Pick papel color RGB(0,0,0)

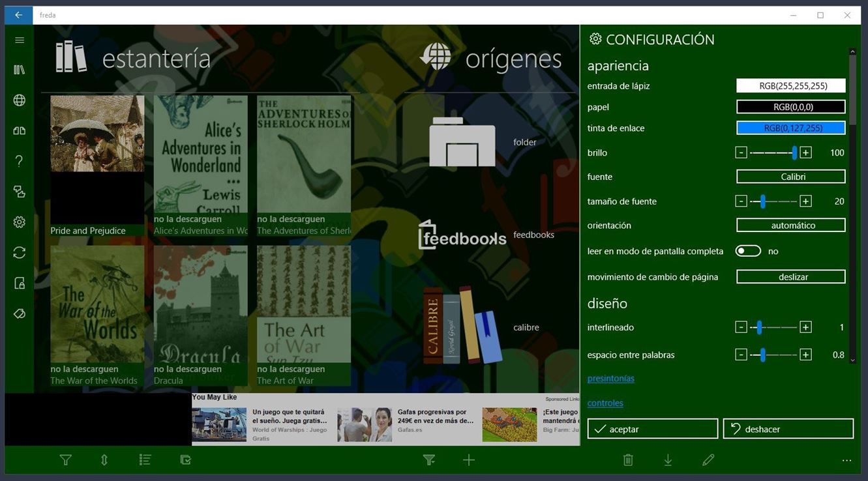click(791, 107)
